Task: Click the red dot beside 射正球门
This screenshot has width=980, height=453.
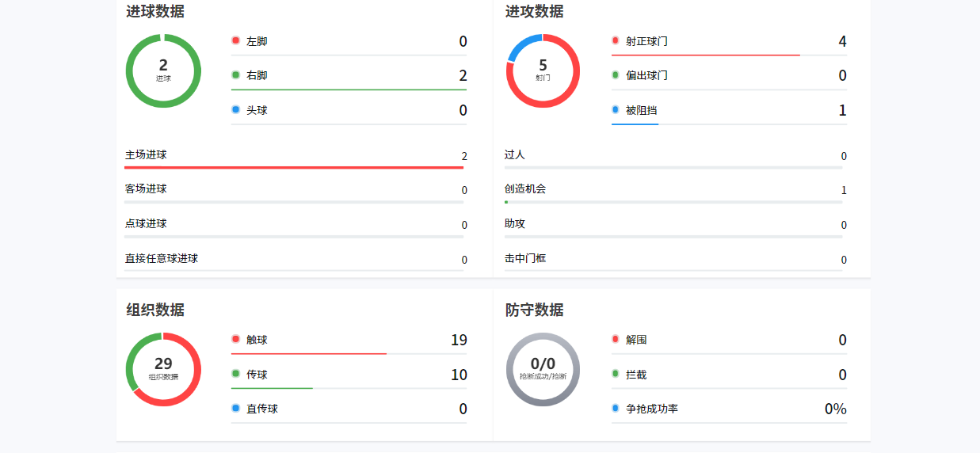Action: tap(616, 40)
